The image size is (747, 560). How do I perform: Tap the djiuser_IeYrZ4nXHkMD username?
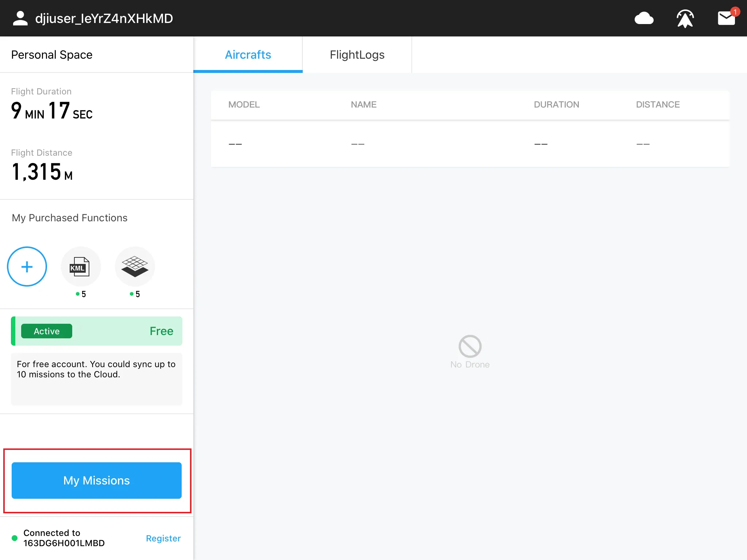tap(104, 18)
